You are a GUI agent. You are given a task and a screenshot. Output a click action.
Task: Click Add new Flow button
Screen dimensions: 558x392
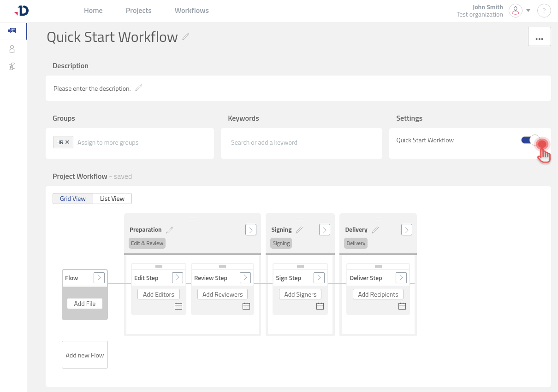click(85, 355)
